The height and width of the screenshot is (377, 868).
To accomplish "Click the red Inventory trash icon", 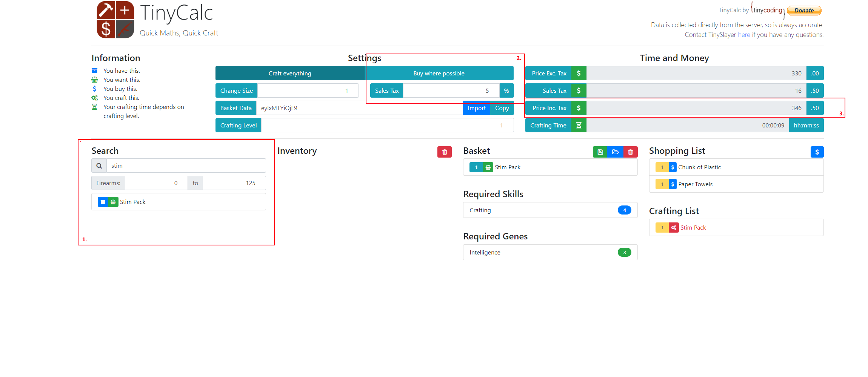I will click(444, 152).
